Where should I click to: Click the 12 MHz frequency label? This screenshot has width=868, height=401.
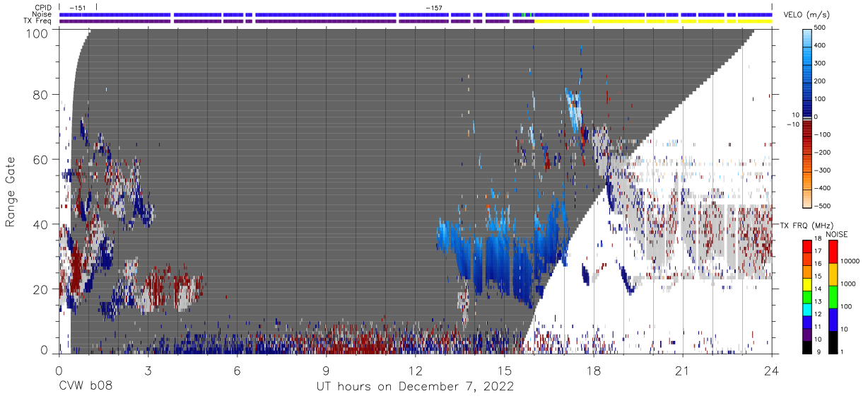(x=819, y=314)
